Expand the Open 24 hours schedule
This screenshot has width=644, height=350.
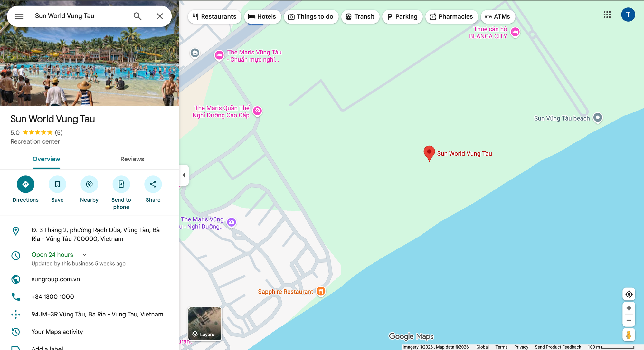click(85, 255)
